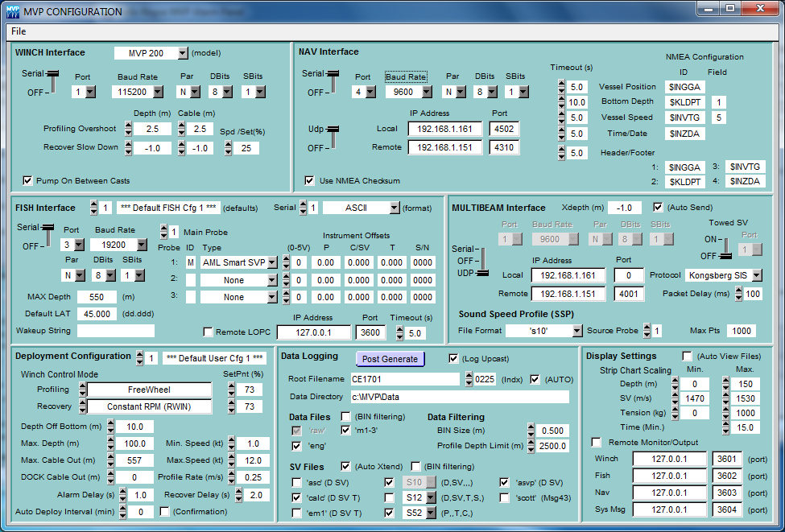Click the Root Filename input field
The height and width of the screenshot is (532, 785).
pos(405,379)
